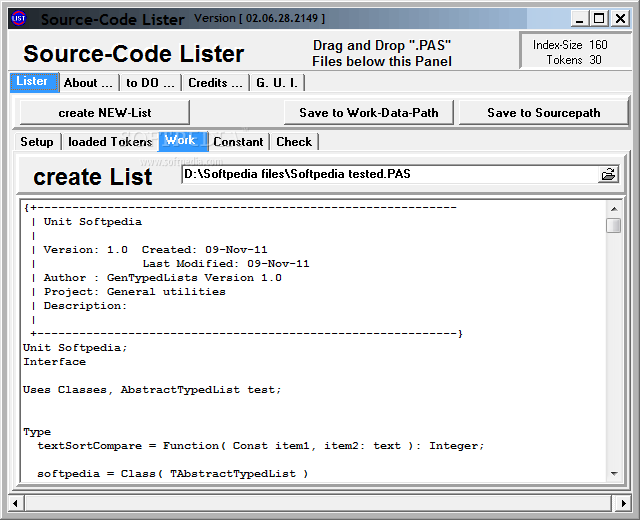Image resolution: width=640 pixels, height=520 pixels.
Task: Switch to the Lister tab
Action: pos(35,82)
